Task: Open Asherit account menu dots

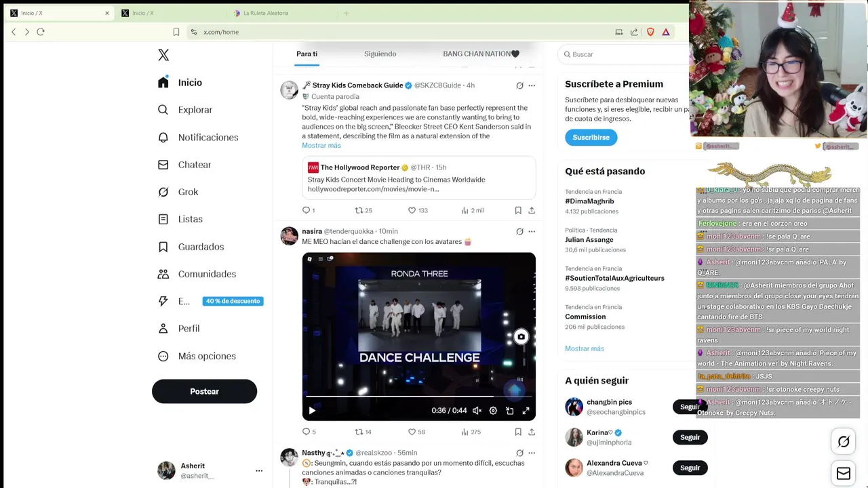Action: point(259,470)
